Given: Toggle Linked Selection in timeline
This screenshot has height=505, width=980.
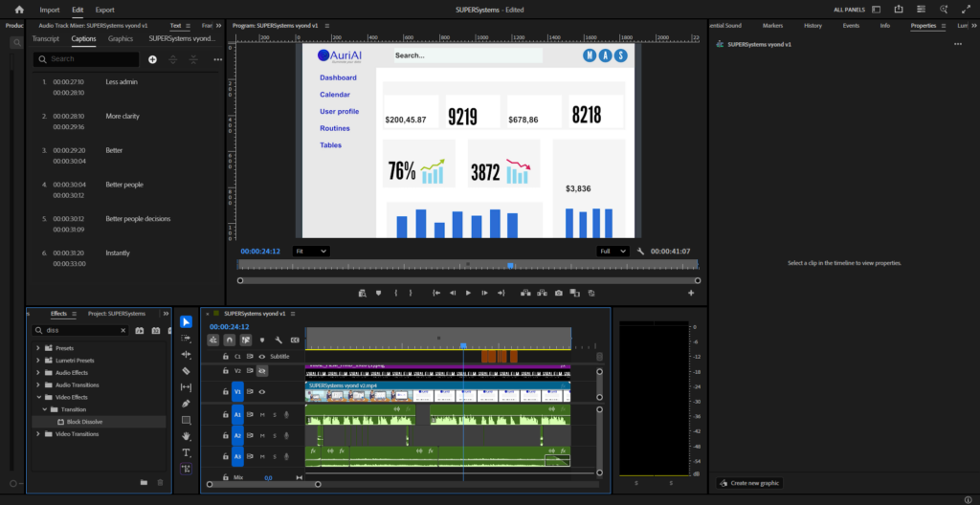Looking at the screenshot, I should point(246,340).
